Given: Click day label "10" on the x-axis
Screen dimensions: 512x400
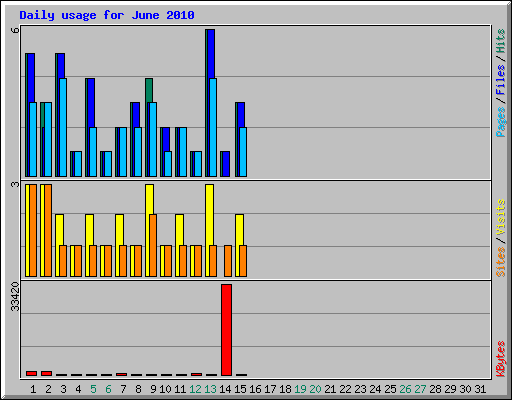Looking at the screenshot, I should coord(165,389).
